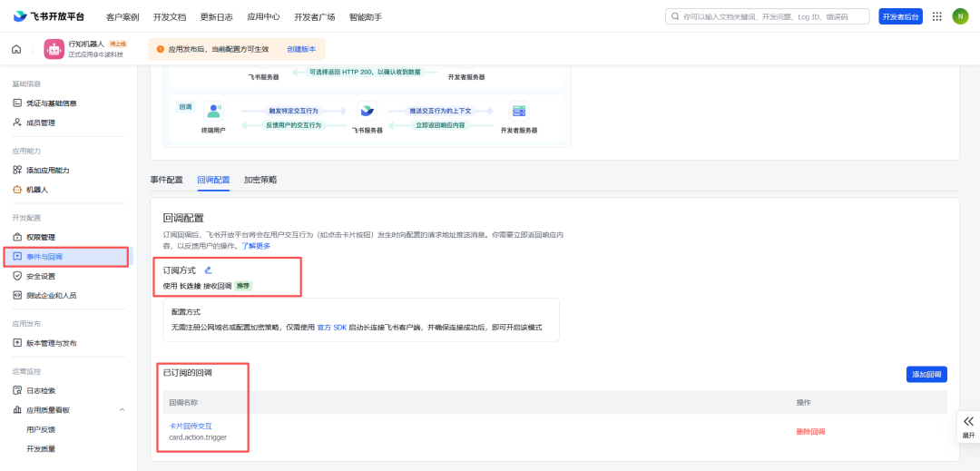Open 应用中心 in top navigation
This screenshot has height=471, width=980.
[263, 17]
